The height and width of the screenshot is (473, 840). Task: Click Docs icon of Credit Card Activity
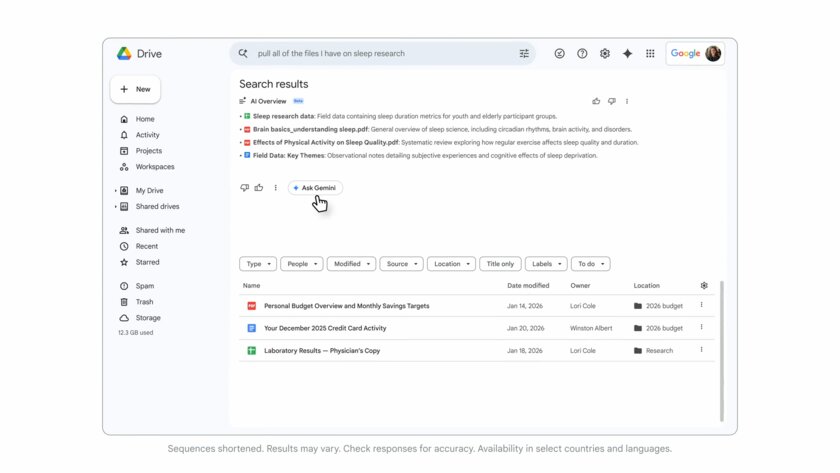tap(251, 328)
